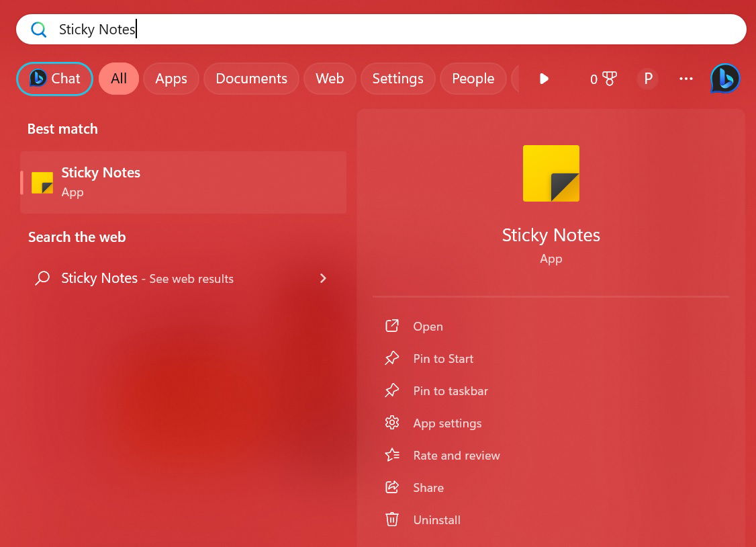
Task: Choose Share for Sticky Notes
Action: pos(428,488)
